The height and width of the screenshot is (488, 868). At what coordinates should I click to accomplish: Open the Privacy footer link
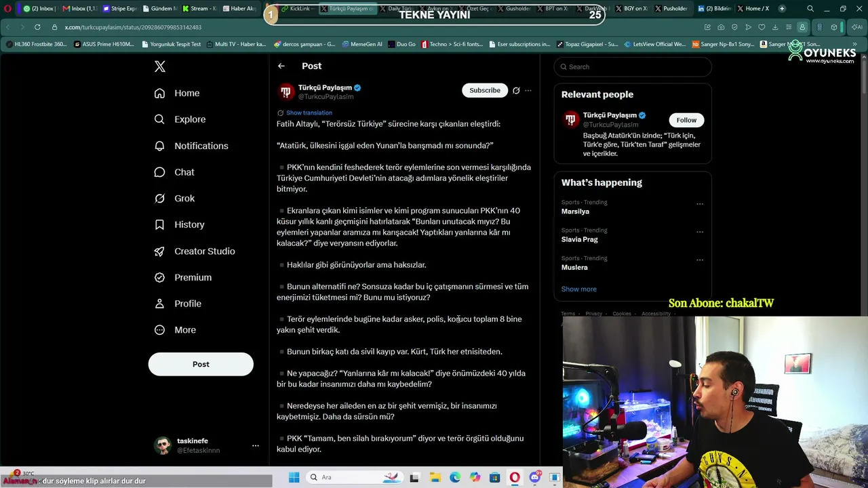point(594,314)
